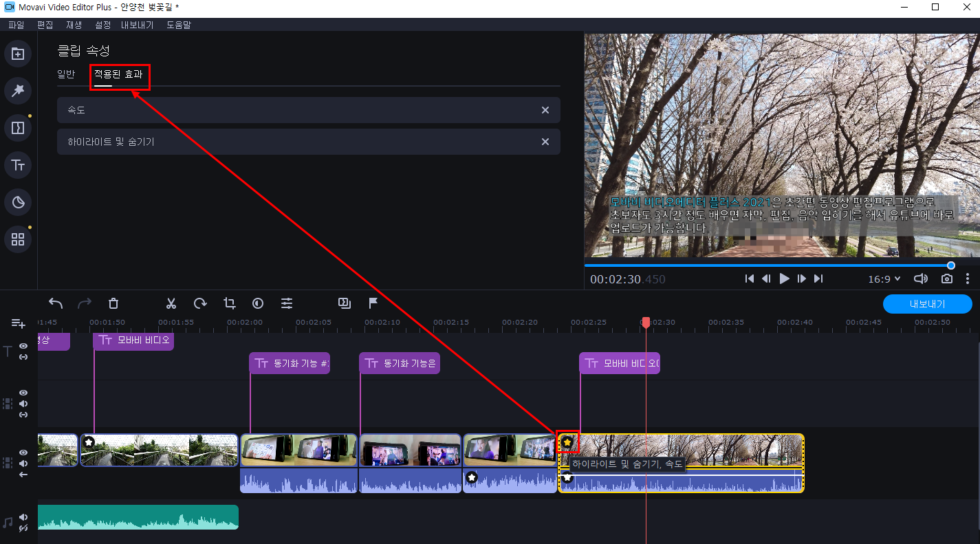
Task: Open the stickers panel in the sidebar
Action: tap(19, 202)
